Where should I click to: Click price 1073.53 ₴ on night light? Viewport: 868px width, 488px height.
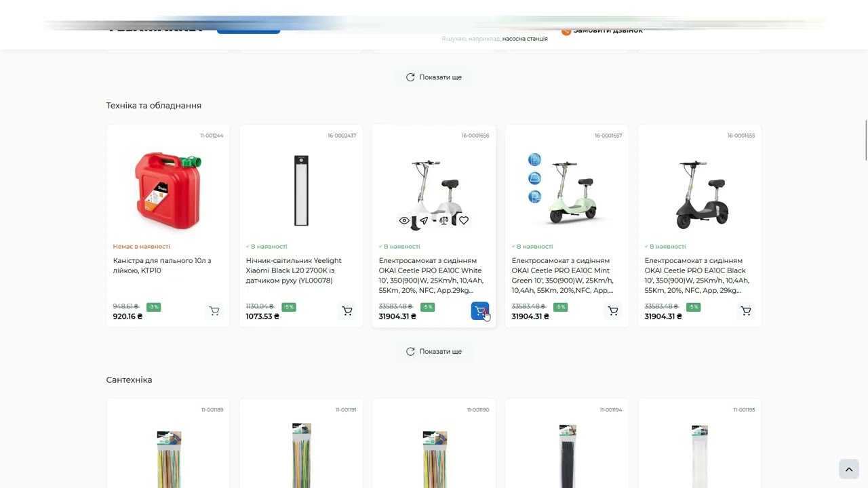[x=262, y=317]
